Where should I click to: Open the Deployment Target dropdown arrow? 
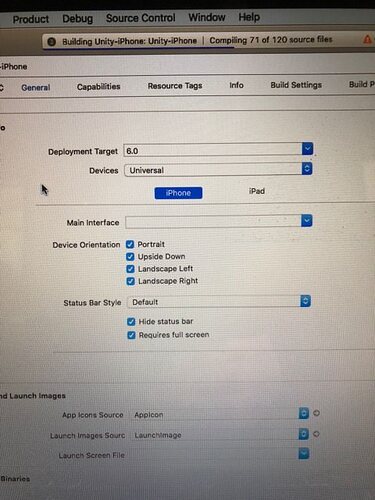[x=307, y=149]
